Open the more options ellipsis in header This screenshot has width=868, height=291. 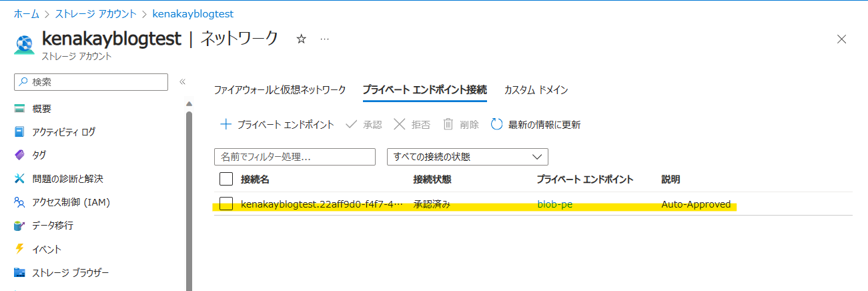point(324,39)
